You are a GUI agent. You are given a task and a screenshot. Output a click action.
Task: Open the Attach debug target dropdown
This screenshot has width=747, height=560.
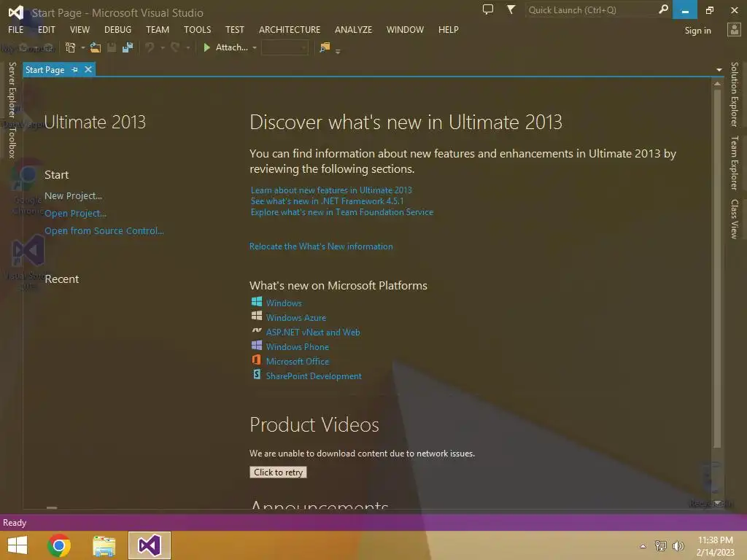pyautogui.click(x=255, y=47)
